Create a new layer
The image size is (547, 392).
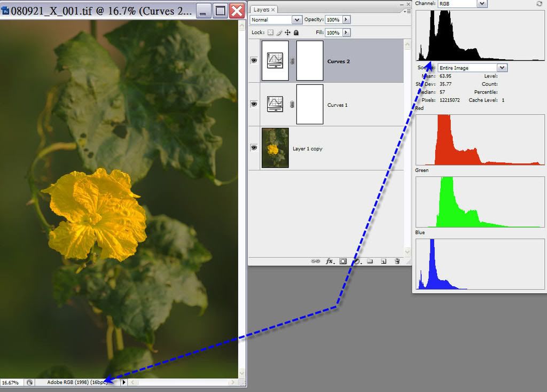click(384, 261)
